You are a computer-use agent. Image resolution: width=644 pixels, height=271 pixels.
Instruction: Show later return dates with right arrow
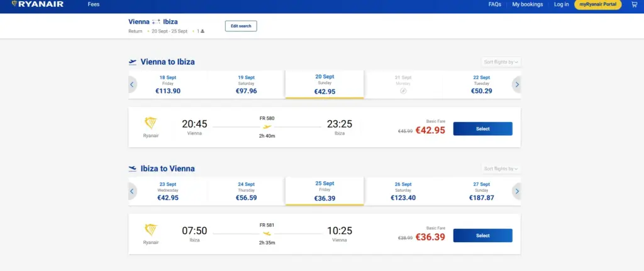(x=517, y=191)
